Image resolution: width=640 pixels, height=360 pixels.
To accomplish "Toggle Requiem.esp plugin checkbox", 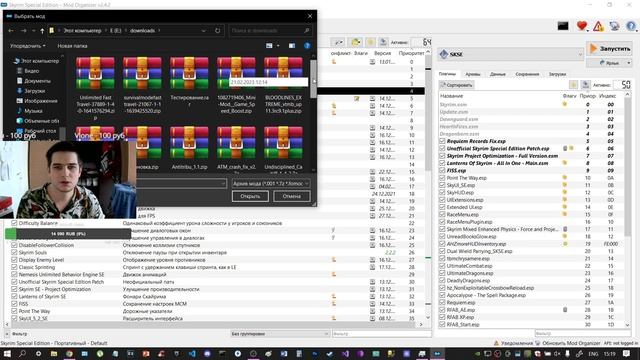I will pyautogui.click(x=442, y=303).
